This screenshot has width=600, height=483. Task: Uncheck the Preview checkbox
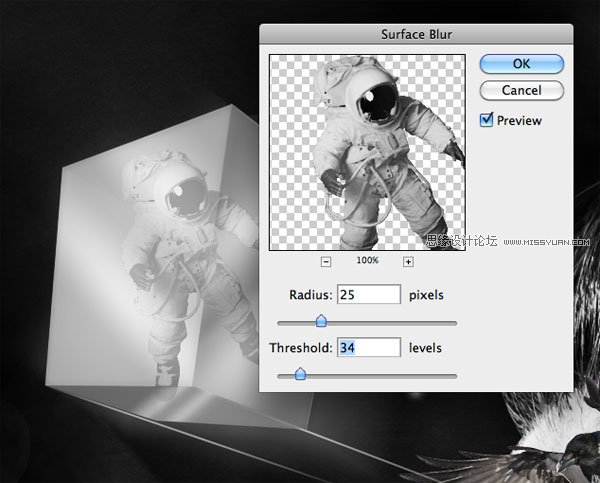coord(486,120)
